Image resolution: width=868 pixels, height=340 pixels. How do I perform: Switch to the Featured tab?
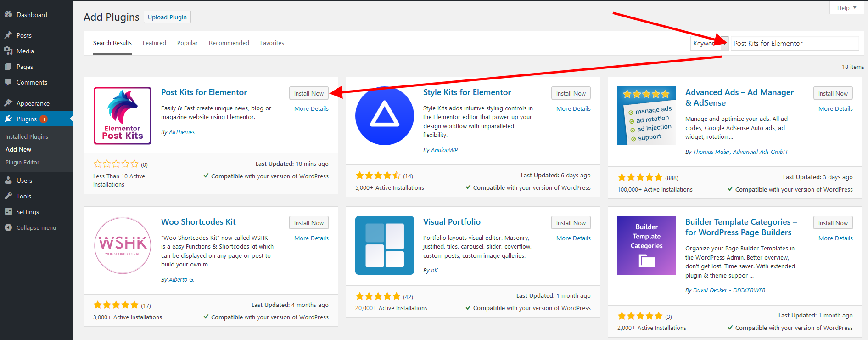pos(154,43)
